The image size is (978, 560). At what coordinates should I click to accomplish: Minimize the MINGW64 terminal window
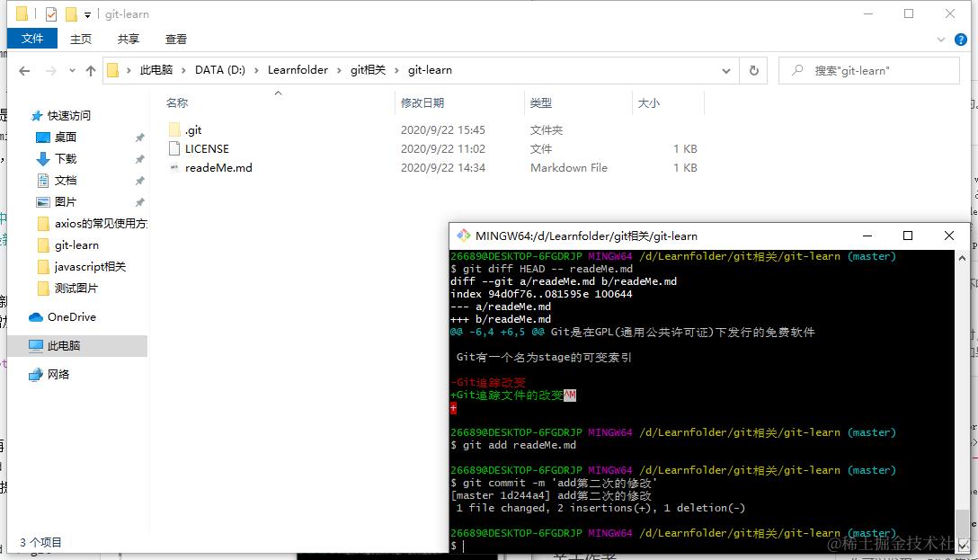coord(867,236)
